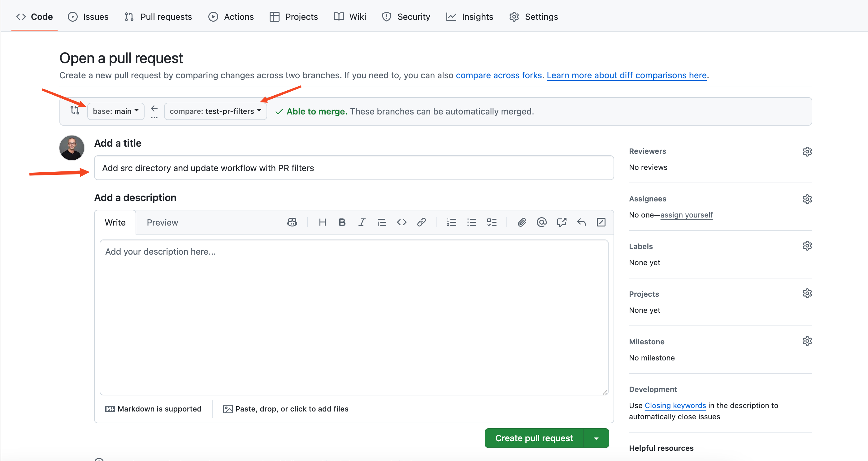The image size is (868, 461).
Task: Attach files using the paperclip icon
Action: tap(522, 222)
